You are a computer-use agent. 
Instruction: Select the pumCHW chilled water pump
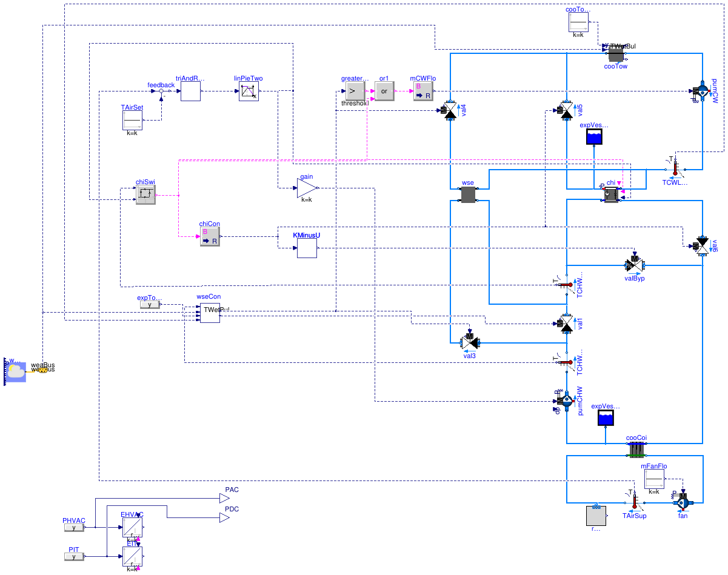565,401
